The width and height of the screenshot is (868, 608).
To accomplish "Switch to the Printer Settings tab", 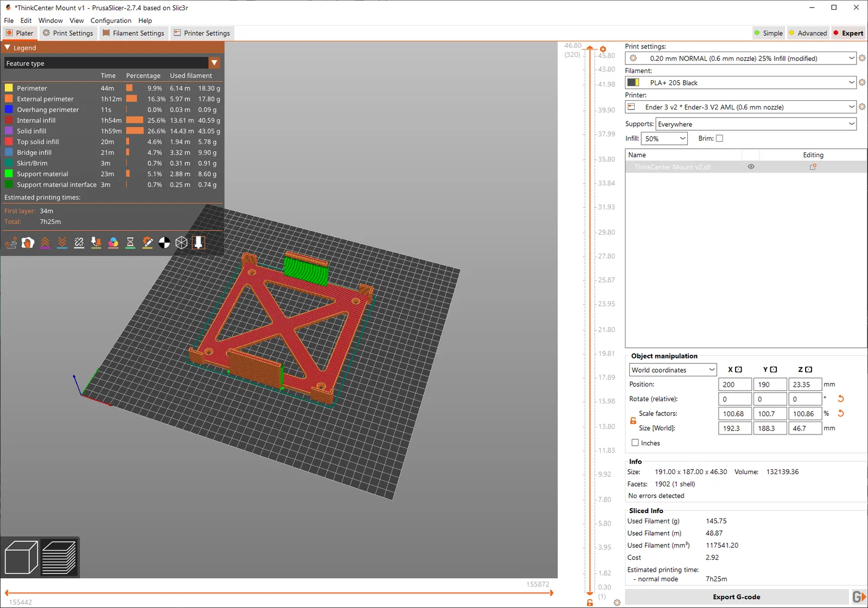I will pyautogui.click(x=202, y=33).
